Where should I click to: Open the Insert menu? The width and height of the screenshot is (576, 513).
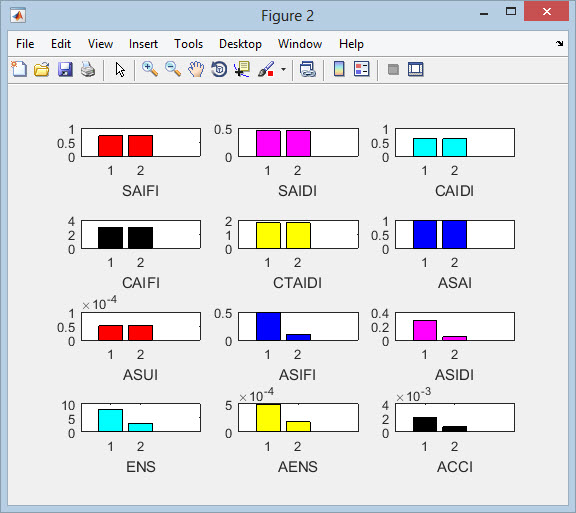tap(143, 44)
